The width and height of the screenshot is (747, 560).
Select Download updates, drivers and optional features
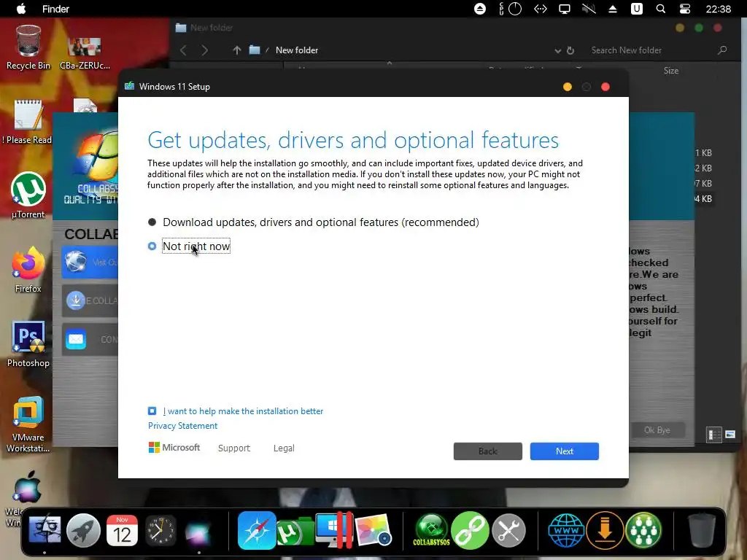[x=314, y=222]
